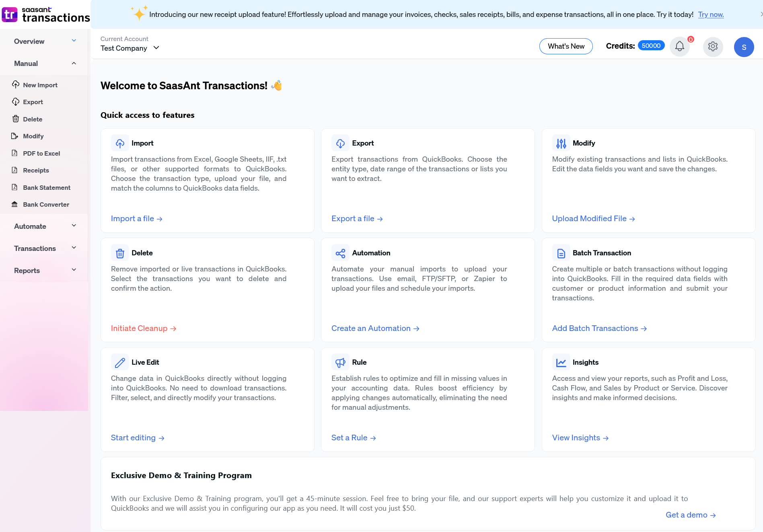This screenshot has width=763, height=532.
Task: Click the Try now link in banner
Action: tap(711, 14)
